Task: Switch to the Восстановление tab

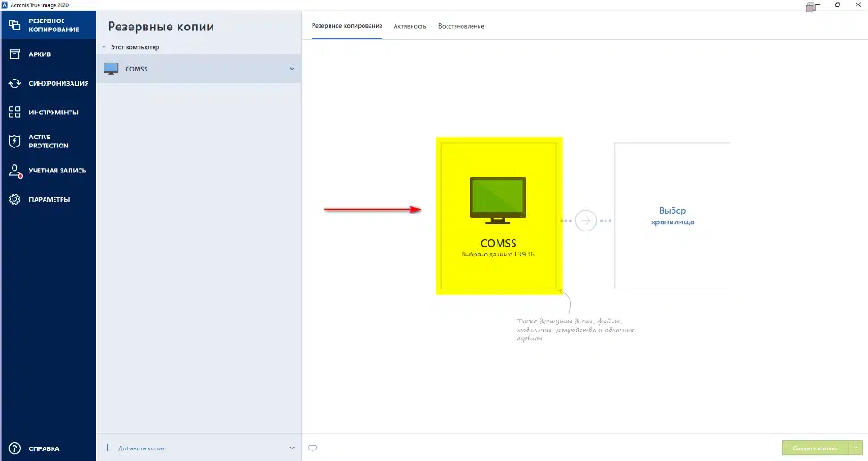Action: [461, 26]
